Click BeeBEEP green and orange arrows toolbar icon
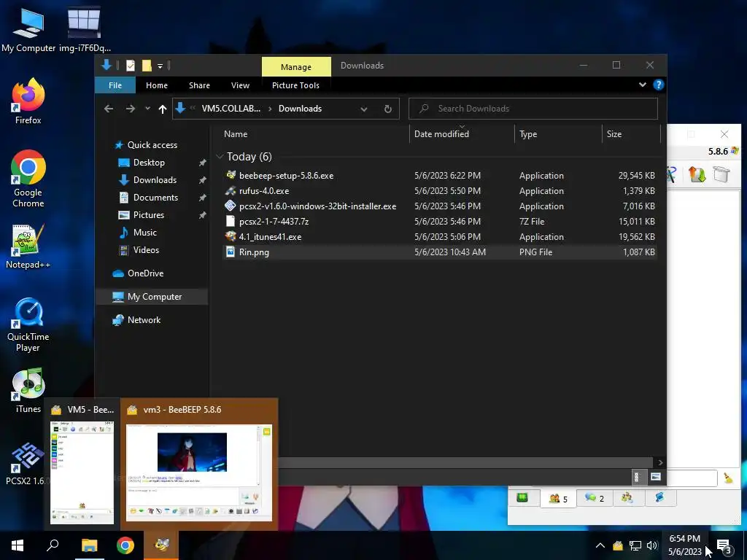747x560 pixels. [697, 174]
